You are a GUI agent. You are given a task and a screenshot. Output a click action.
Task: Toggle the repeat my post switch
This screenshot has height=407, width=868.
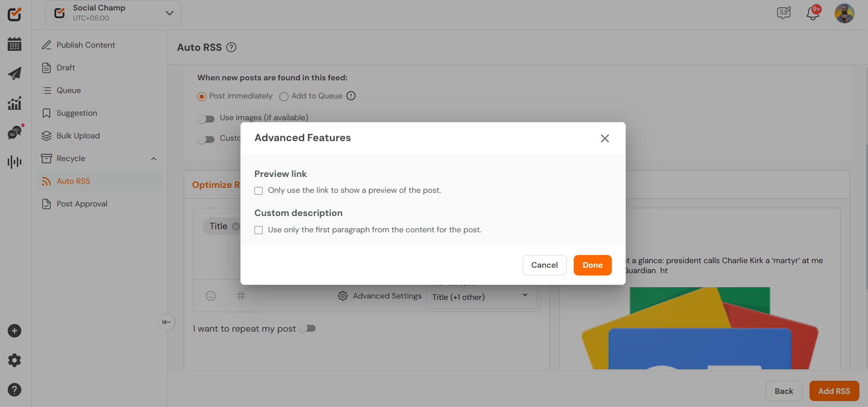(308, 329)
